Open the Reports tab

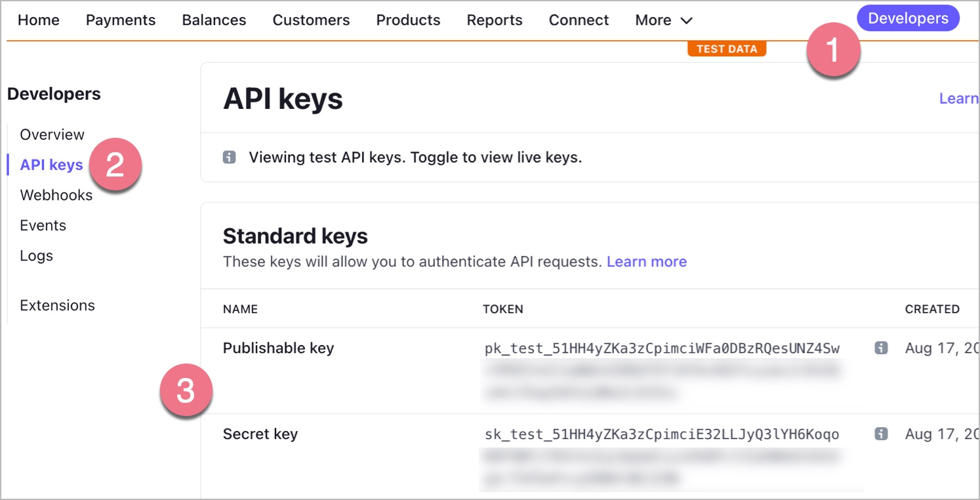495,20
